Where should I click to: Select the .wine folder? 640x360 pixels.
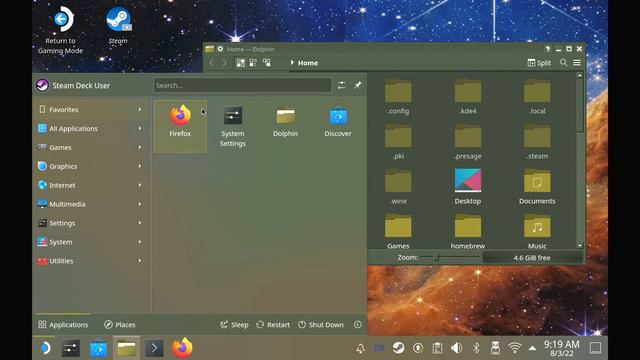click(x=398, y=187)
